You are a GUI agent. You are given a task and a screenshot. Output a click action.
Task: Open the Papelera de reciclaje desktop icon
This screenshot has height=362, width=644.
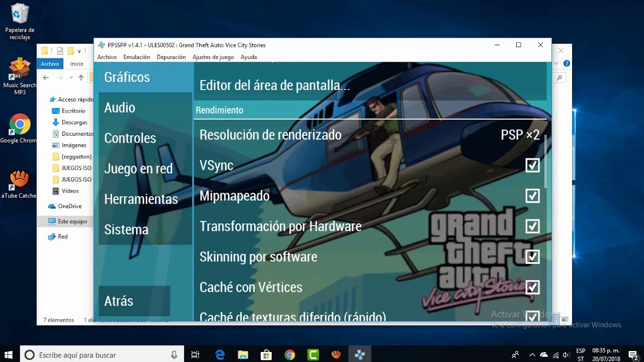click(20, 21)
